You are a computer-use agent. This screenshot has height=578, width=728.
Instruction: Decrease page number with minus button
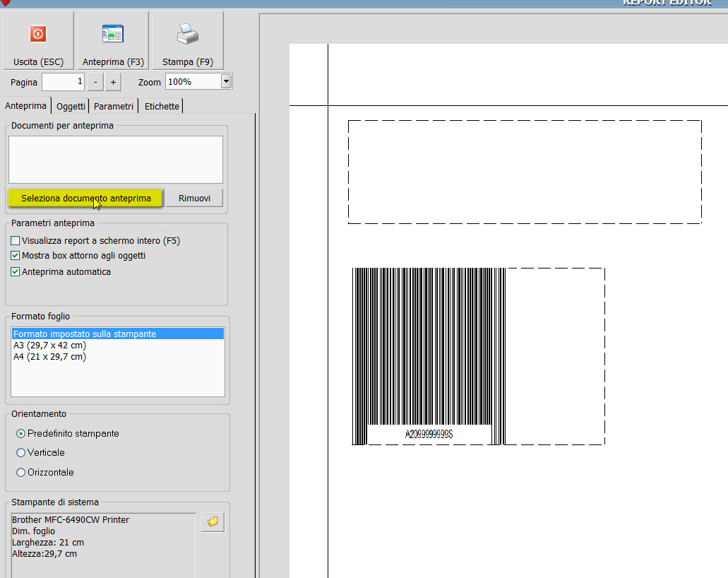(x=95, y=82)
